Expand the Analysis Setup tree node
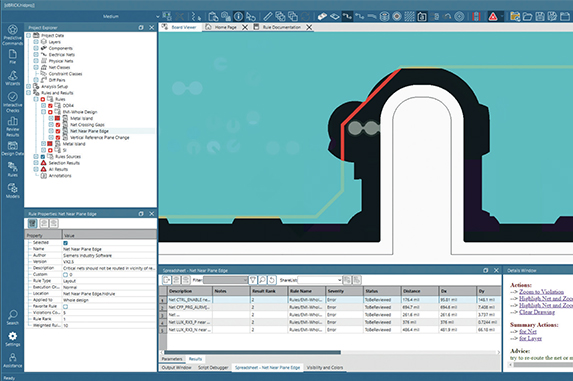The width and height of the screenshot is (573, 381). (x=29, y=87)
